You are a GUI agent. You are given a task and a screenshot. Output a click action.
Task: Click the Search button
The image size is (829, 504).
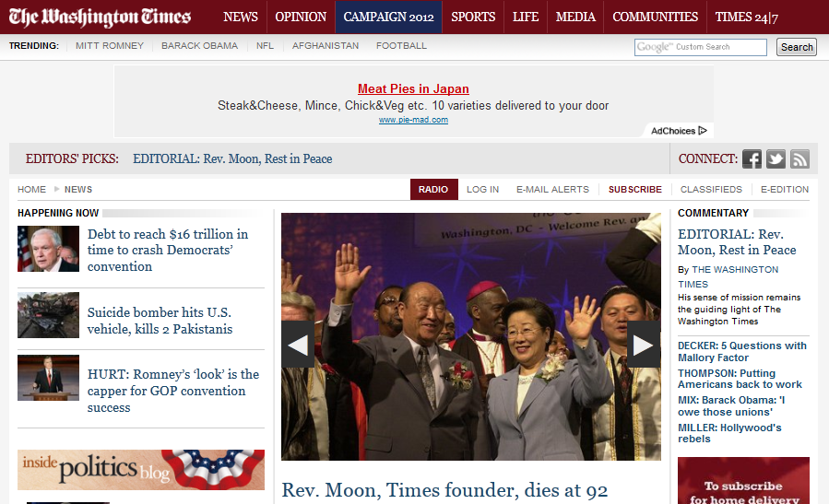[796, 47]
